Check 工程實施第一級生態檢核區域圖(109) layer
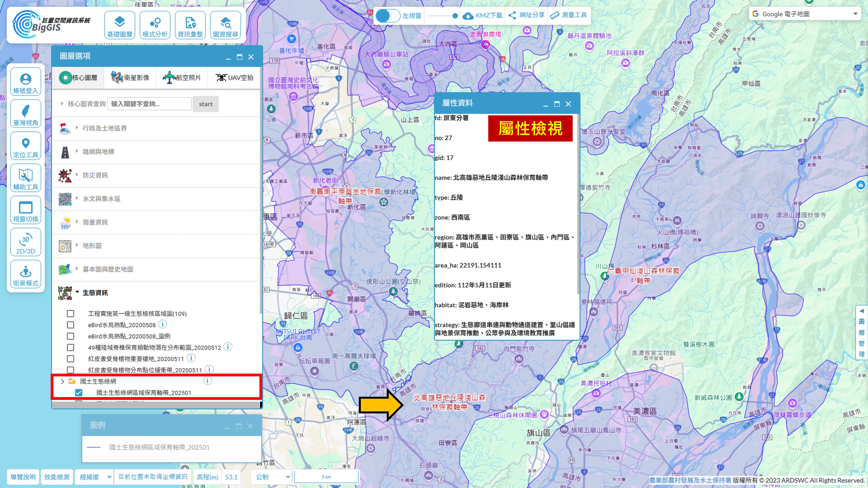 click(x=70, y=314)
